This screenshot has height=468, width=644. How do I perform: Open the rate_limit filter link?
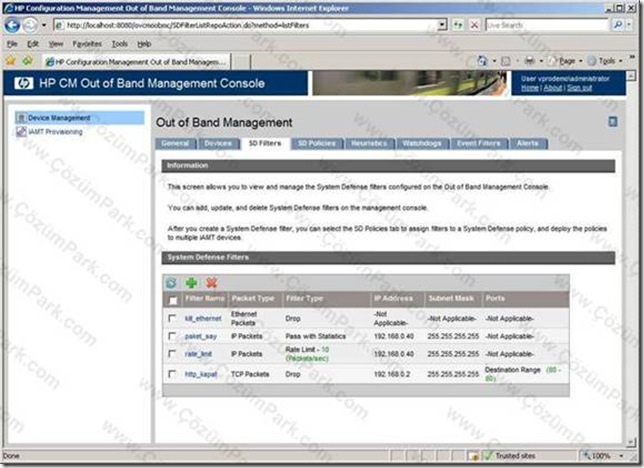(x=198, y=354)
